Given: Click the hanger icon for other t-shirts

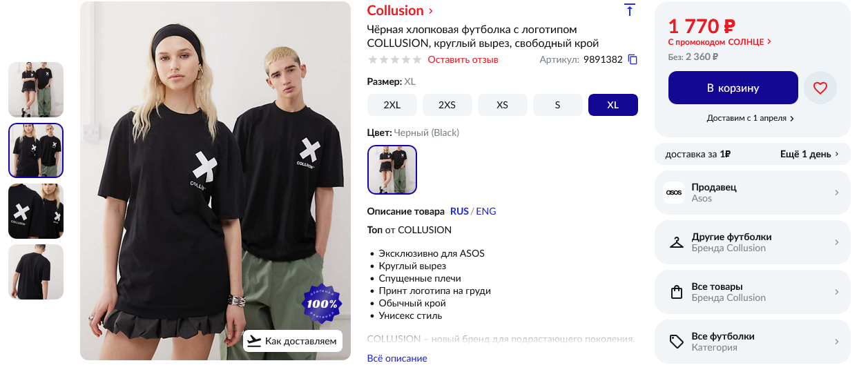Looking at the screenshot, I should (676, 242).
